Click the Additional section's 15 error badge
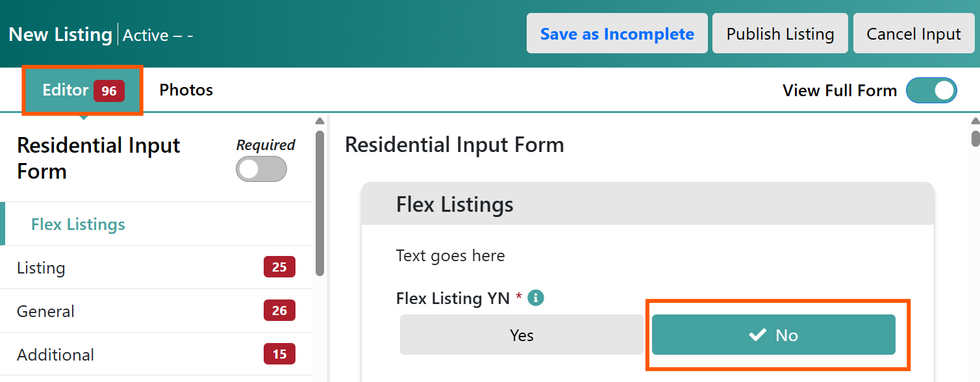980x382 pixels. pyautogui.click(x=279, y=354)
